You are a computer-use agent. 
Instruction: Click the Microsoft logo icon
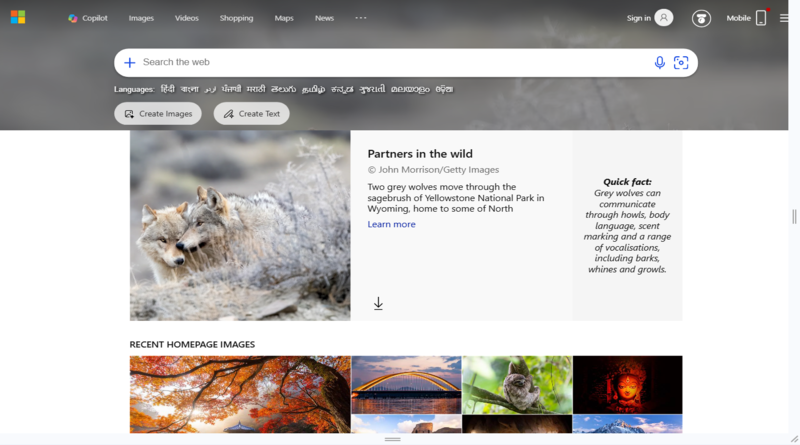(18, 17)
